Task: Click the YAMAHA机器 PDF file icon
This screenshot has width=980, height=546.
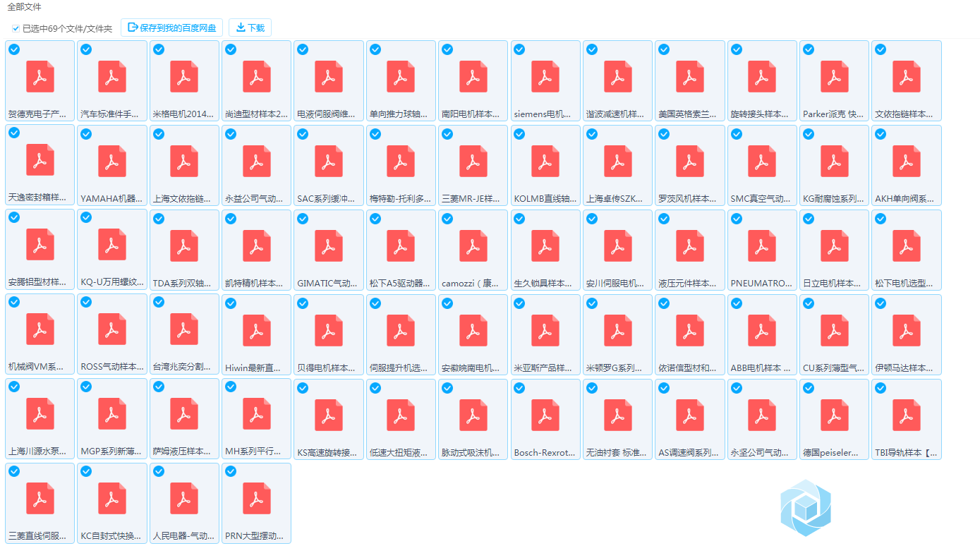Action: [x=112, y=161]
